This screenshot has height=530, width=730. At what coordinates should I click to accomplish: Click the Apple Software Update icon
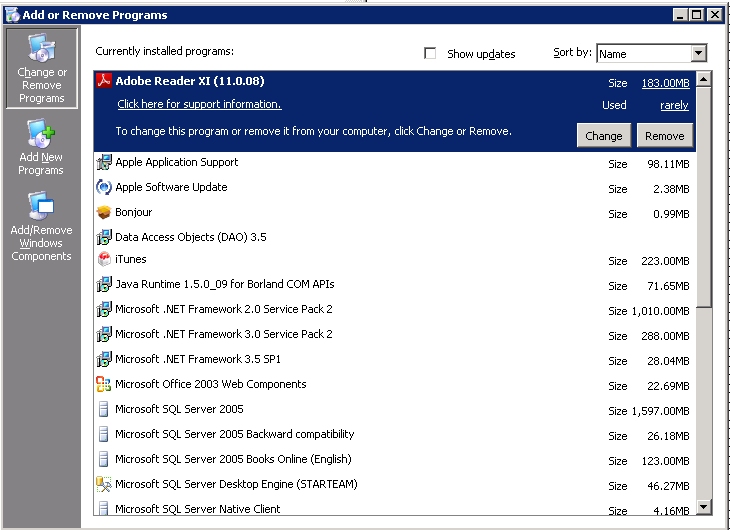(x=103, y=187)
